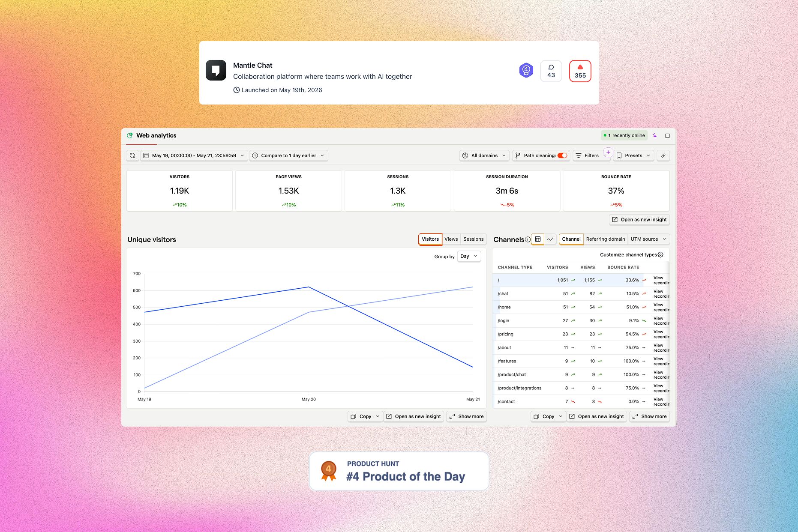Copy the unique visitors chart
Screen dimensions: 798x532
pyautogui.click(x=361, y=416)
